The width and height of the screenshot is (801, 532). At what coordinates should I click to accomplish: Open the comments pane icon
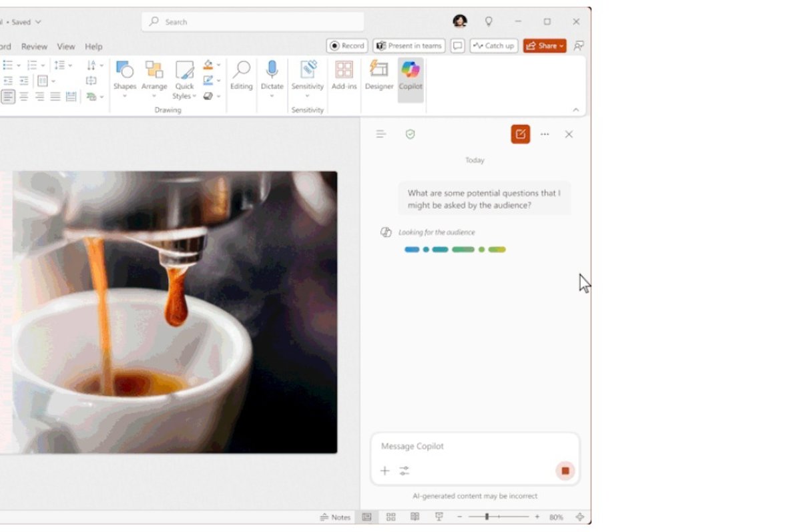457,46
